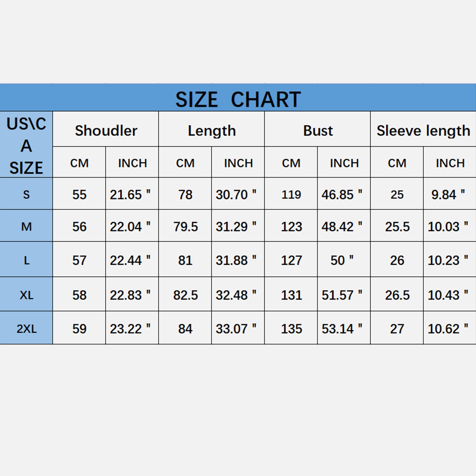Click the 59 shoulder cm cell
Image resolution: width=476 pixels, height=476 pixels.
click(x=79, y=329)
